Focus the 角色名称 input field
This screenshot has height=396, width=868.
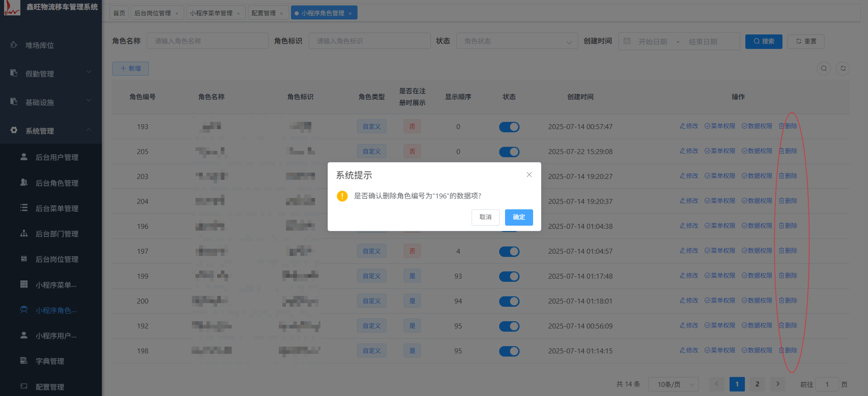[208, 41]
